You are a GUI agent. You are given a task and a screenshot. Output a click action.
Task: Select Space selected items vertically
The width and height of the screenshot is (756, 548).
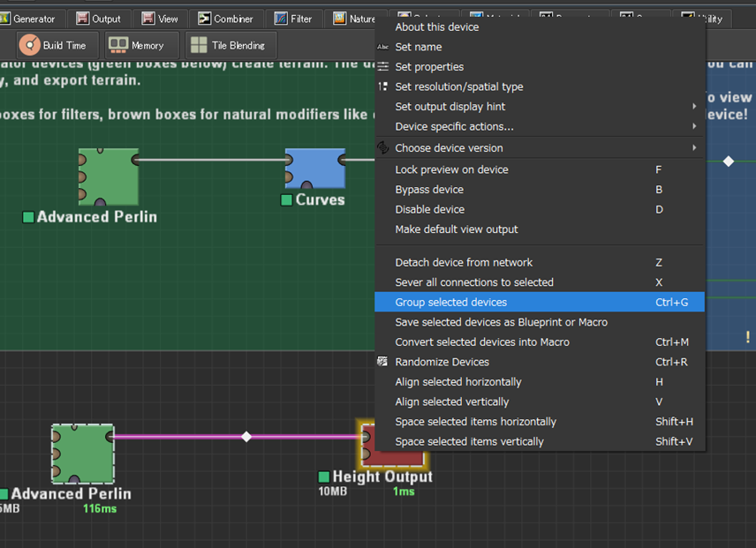pyautogui.click(x=540, y=441)
